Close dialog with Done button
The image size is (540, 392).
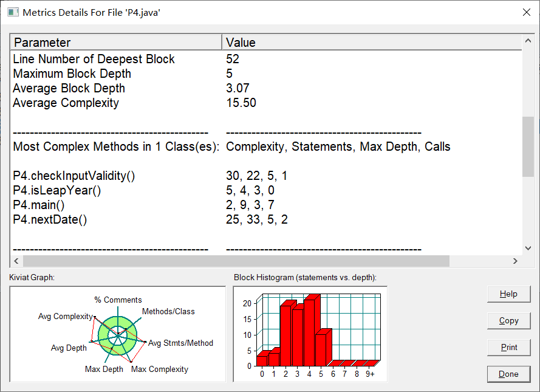coord(508,374)
